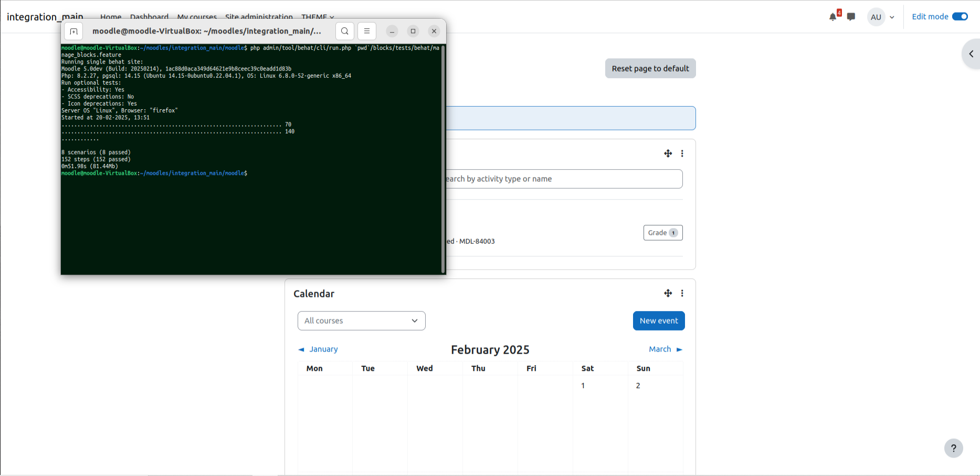Click the New event button
Viewport: 980px width, 476px height.
[x=659, y=321]
